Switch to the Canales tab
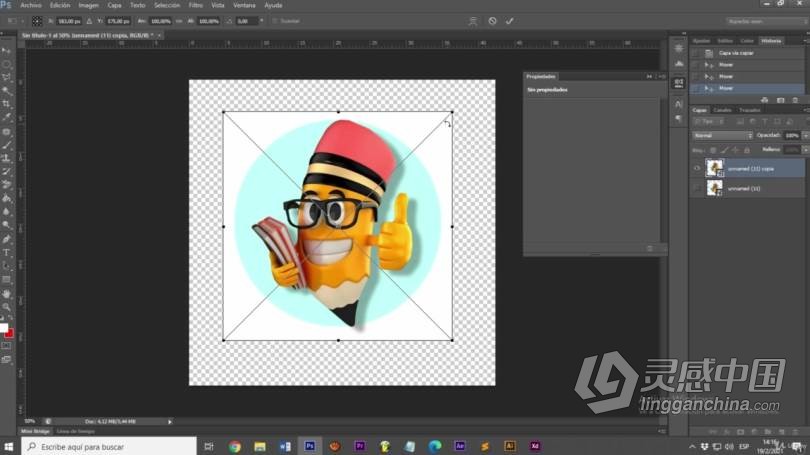 pyautogui.click(x=722, y=110)
